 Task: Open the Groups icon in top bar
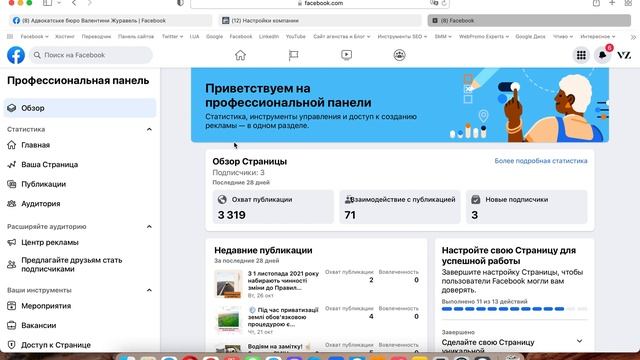(400, 55)
